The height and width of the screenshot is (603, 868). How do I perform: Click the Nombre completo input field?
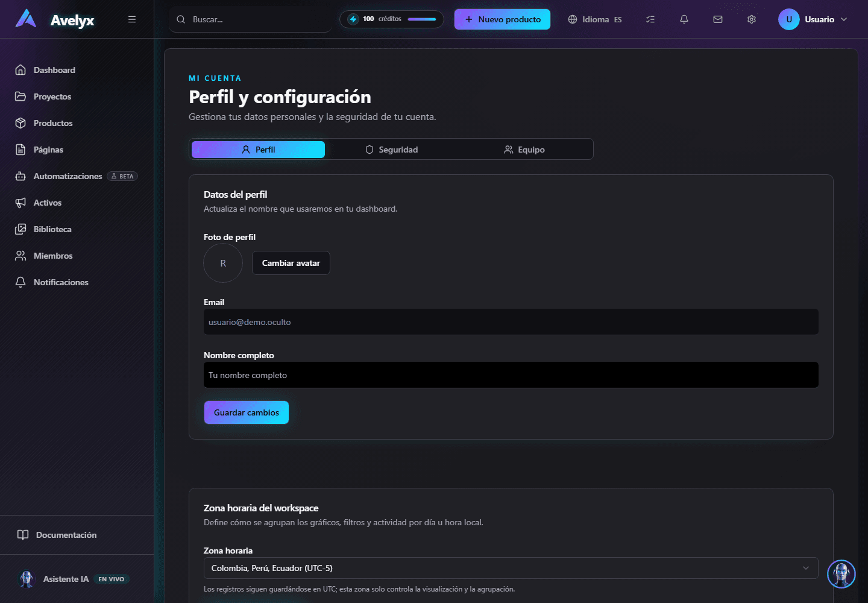coord(511,375)
